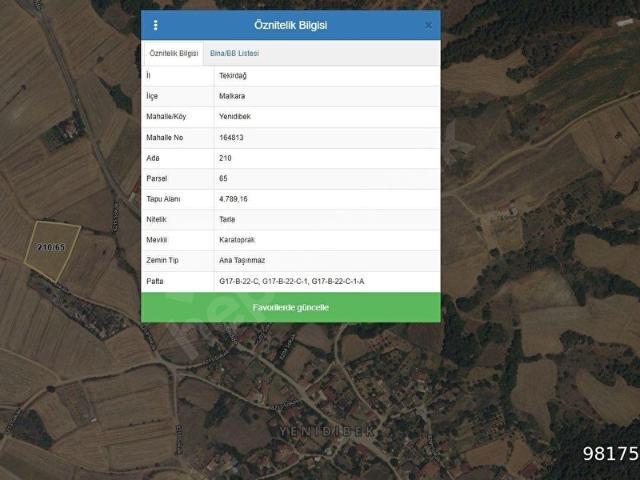
Task: Click the Favorilerde güncelle button
Action: click(291, 307)
